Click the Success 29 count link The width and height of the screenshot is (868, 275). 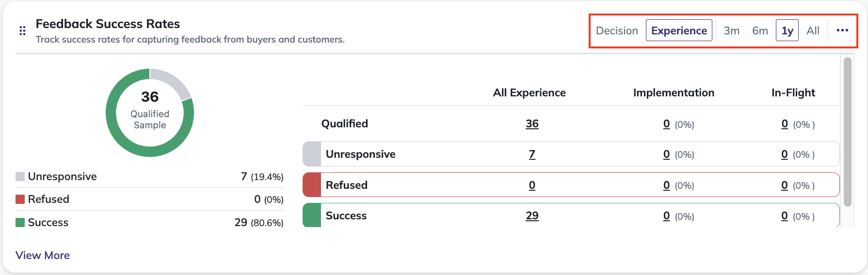(x=532, y=216)
